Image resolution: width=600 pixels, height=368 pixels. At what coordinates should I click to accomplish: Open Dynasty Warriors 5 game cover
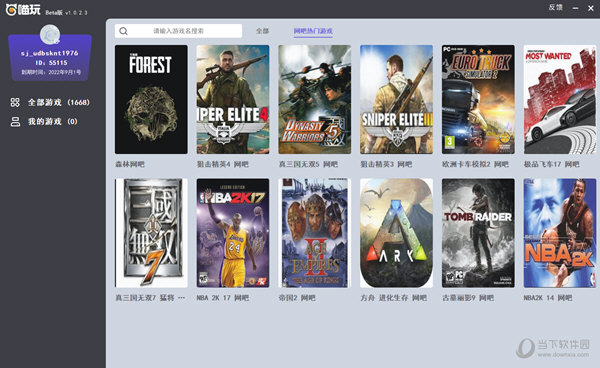[315, 99]
